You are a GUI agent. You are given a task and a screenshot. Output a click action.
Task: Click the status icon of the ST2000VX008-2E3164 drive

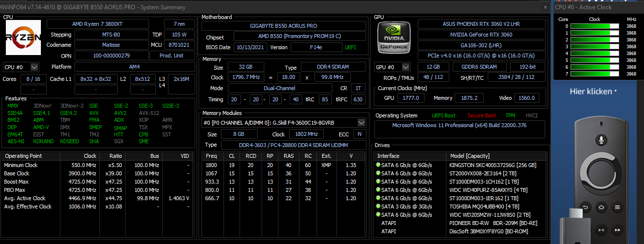378,173
